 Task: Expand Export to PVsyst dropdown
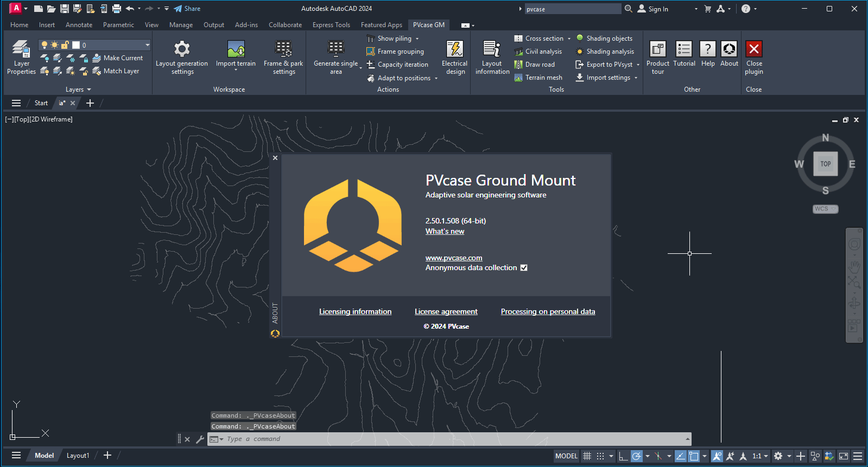[x=638, y=65]
